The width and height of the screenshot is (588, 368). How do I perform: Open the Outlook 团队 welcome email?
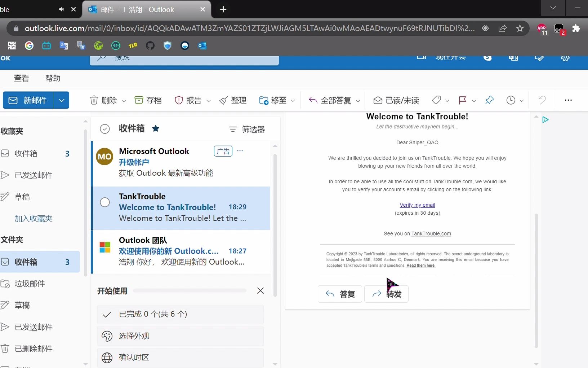click(181, 251)
